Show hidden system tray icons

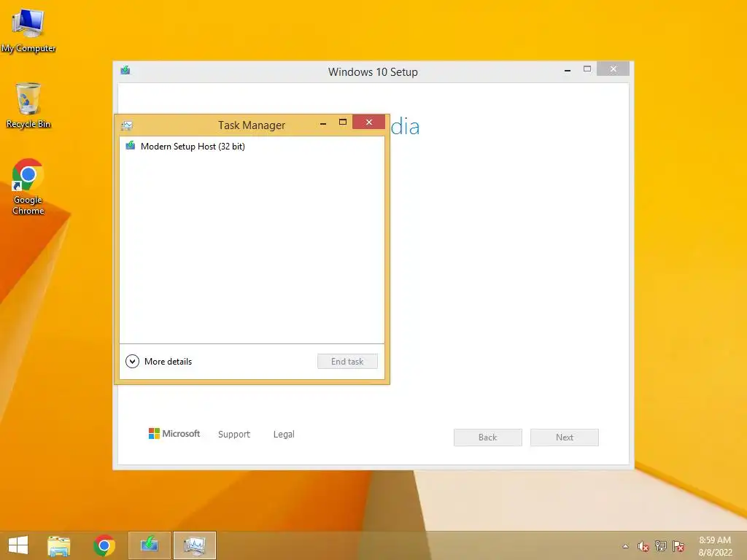pyautogui.click(x=625, y=546)
